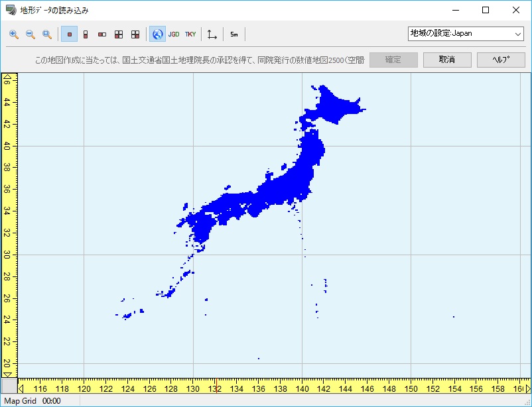
Task: Click the coordinate axes icon
Action: coord(212,34)
